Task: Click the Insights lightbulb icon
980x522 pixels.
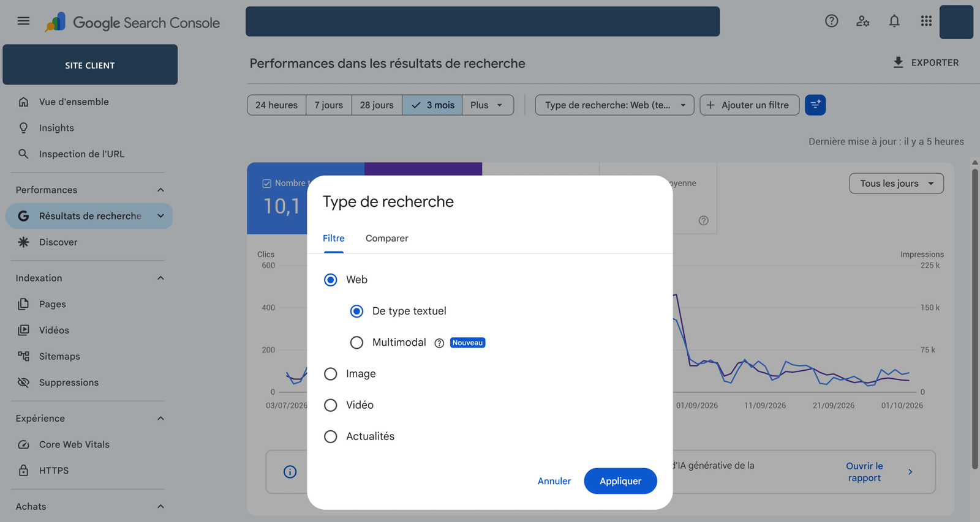Action: (x=23, y=128)
